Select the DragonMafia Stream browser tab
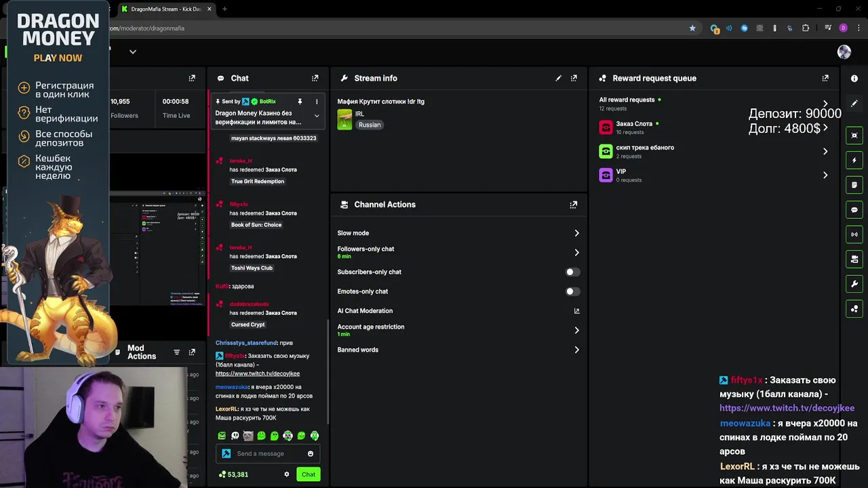 pos(166,9)
